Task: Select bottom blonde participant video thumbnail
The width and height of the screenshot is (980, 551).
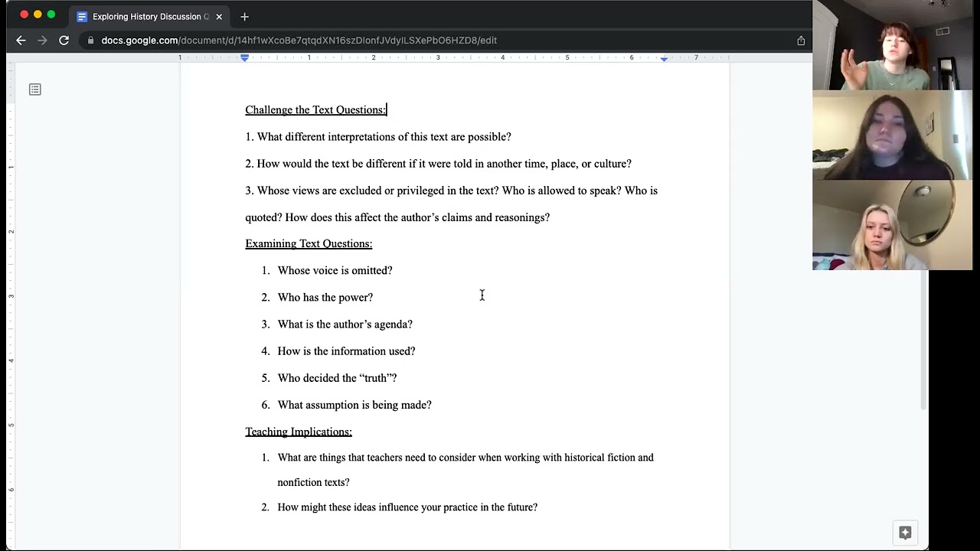Action: (892, 226)
